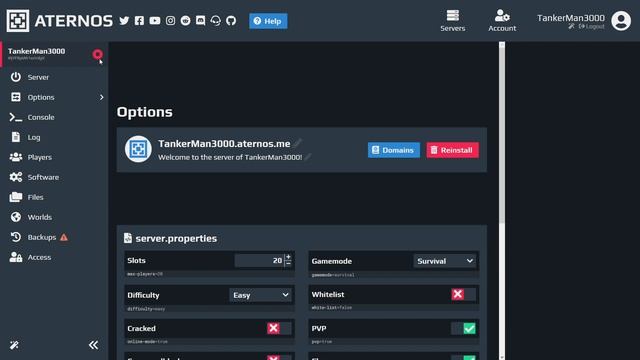
Task: Go to Servers in the header
Action: [x=453, y=20]
